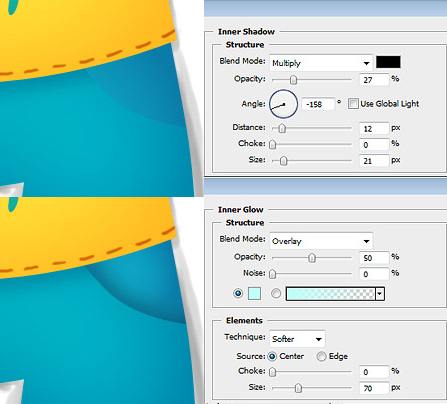This screenshot has height=404, width=447.
Task: Click the Inner Shadow opacity field showing 27
Action: [x=374, y=80]
